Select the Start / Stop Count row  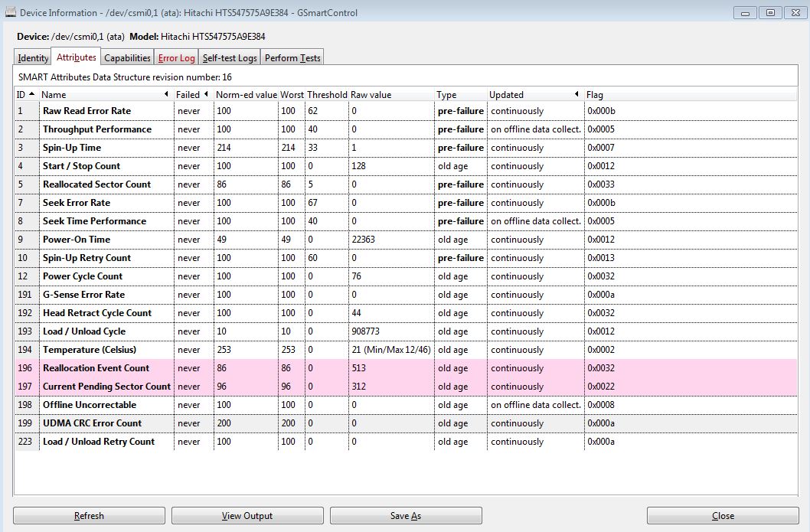click(406, 166)
